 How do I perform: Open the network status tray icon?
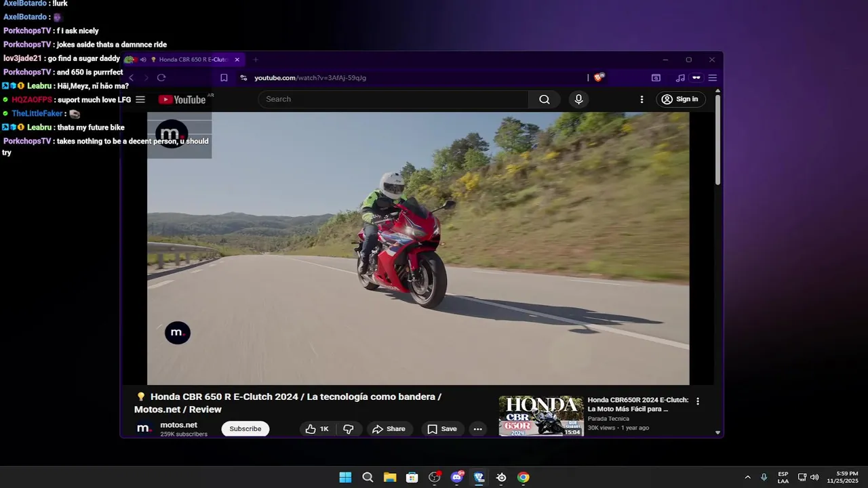click(x=802, y=477)
